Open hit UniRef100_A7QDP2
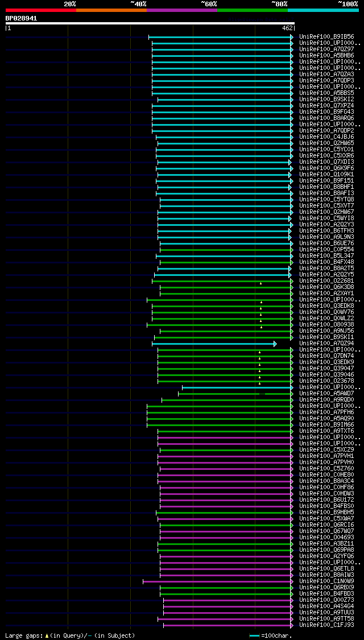This screenshot has height=640, width=364. coord(326,131)
